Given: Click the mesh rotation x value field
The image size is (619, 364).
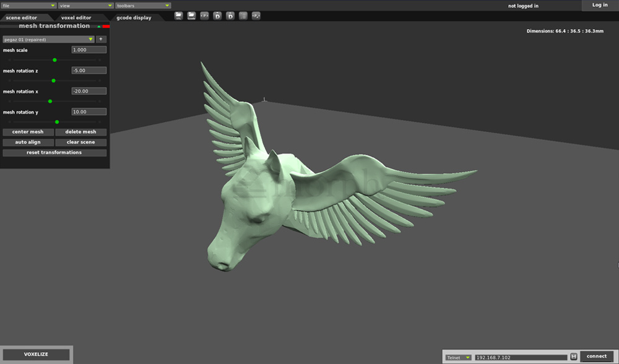Looking at the screenshot, I should pyautogui.click(x=89, y=91).
